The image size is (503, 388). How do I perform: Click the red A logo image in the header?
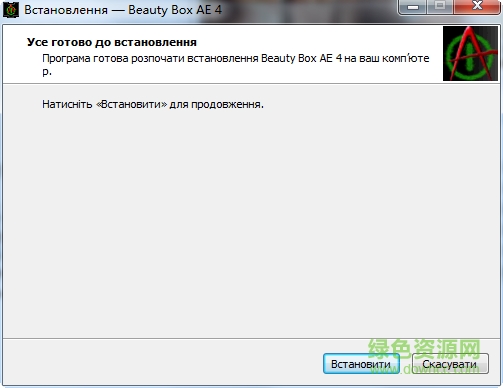pos(470,54)
